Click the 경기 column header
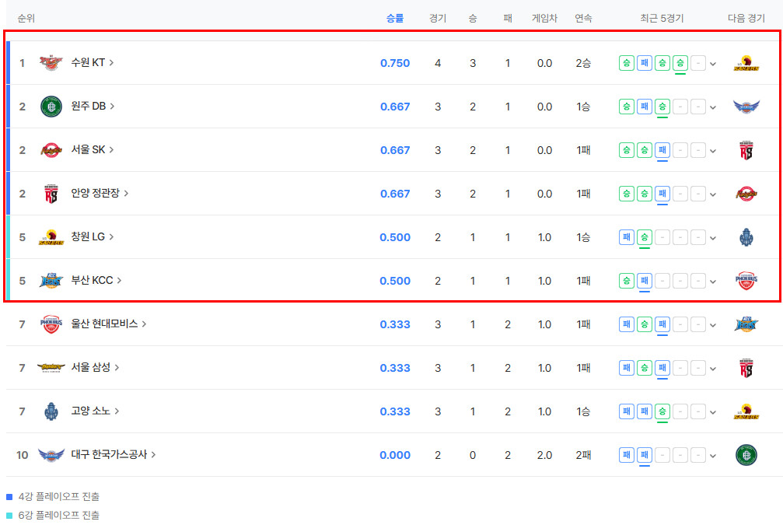This screenshot has height=532, width=783. coord(438,19)
